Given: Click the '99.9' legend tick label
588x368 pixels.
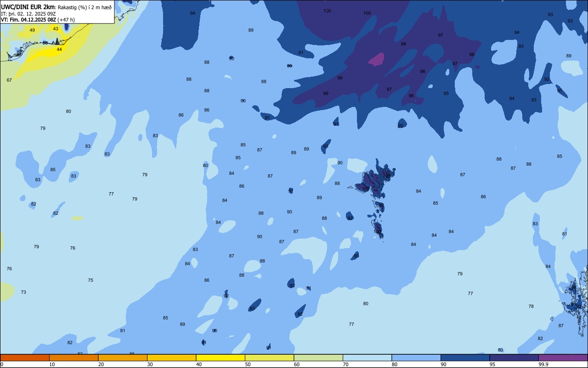Looking at the screenshot, I should (x=544, y=364).
